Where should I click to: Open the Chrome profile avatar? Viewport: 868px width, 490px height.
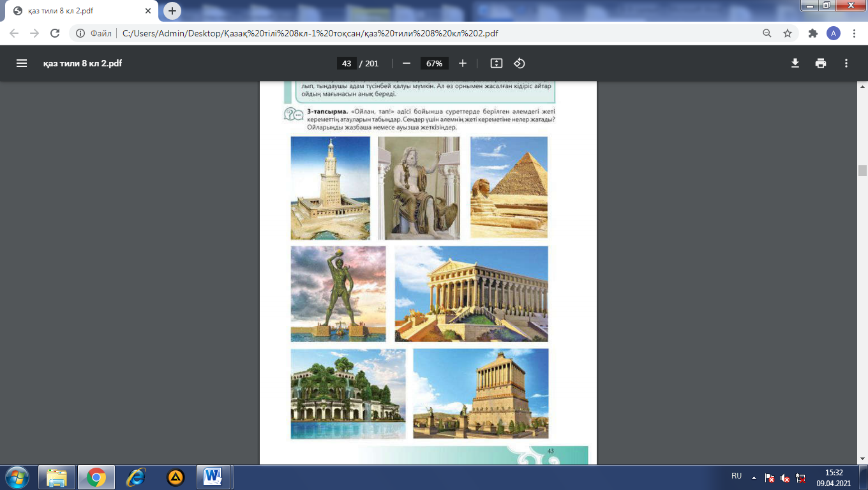point(834,33)
